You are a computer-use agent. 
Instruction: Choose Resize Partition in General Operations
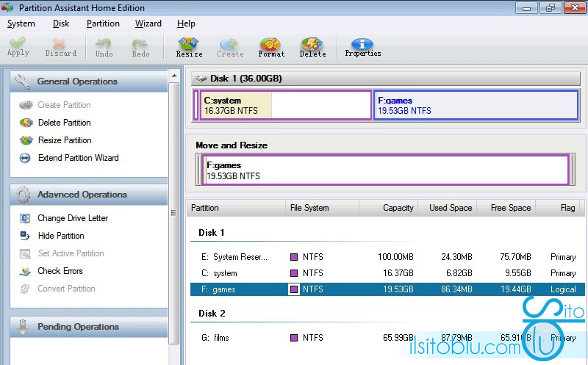click(x=65, y=140)
